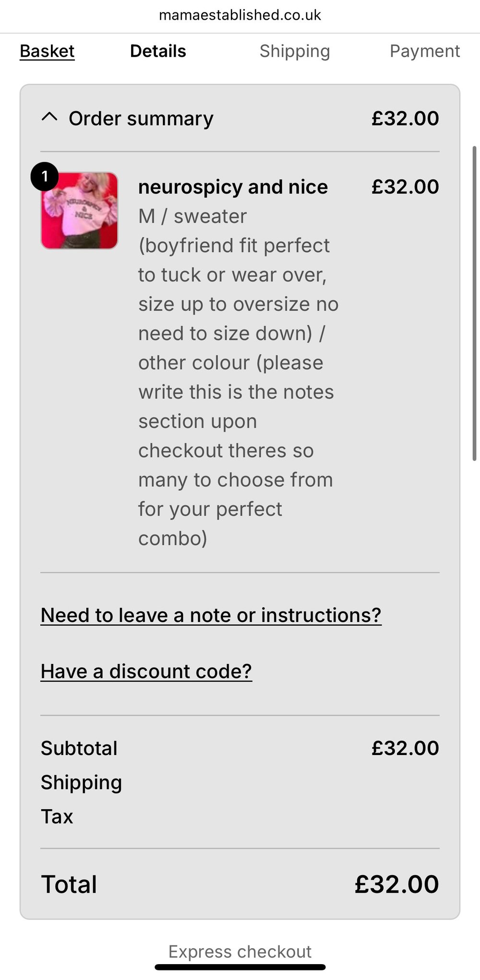Click the 'neurospicy and nice' product title
The height and width of the screenshot is (980, 480).
(x=233, y=187)
